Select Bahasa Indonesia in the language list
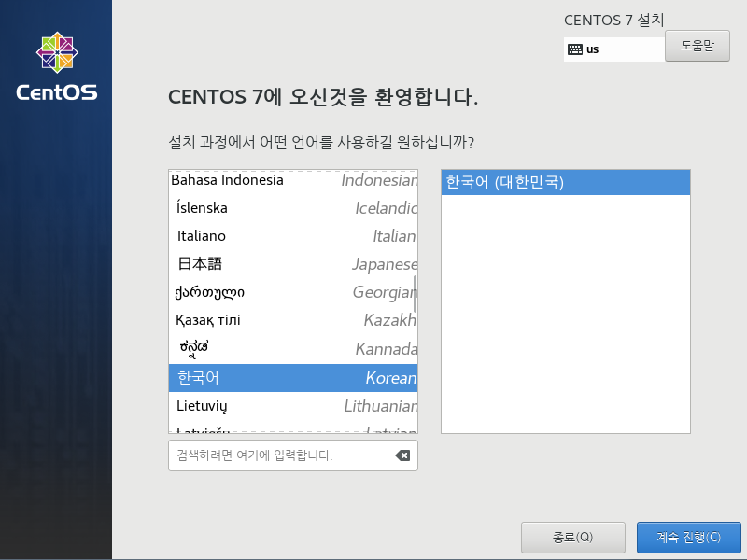 click(293, 180)
